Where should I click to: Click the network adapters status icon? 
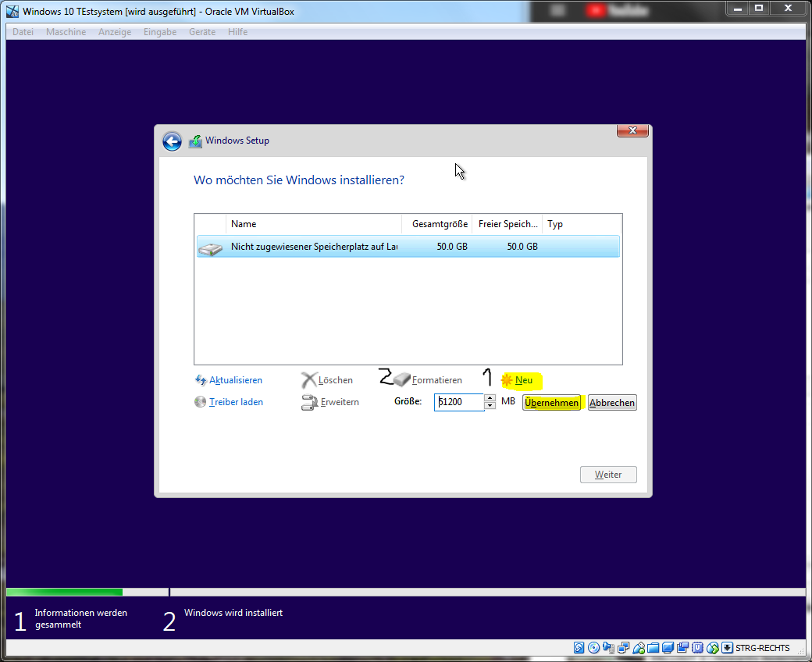tap(623, 648)
